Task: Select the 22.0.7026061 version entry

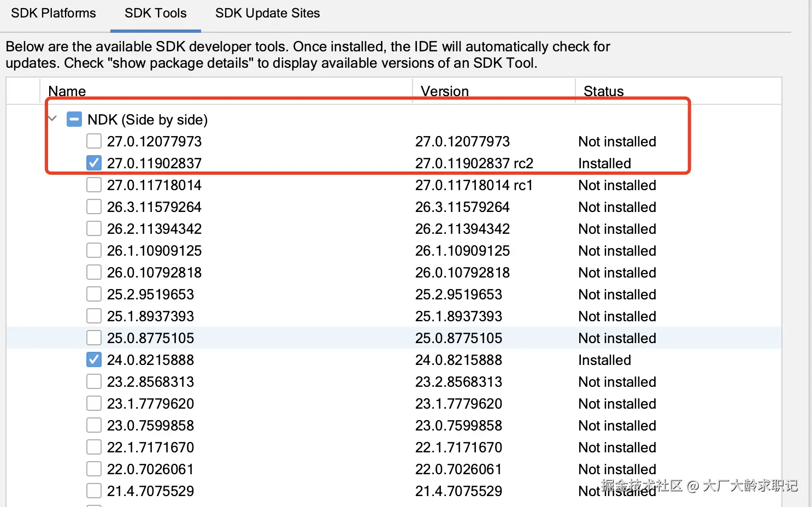Action: click(458, 469)
